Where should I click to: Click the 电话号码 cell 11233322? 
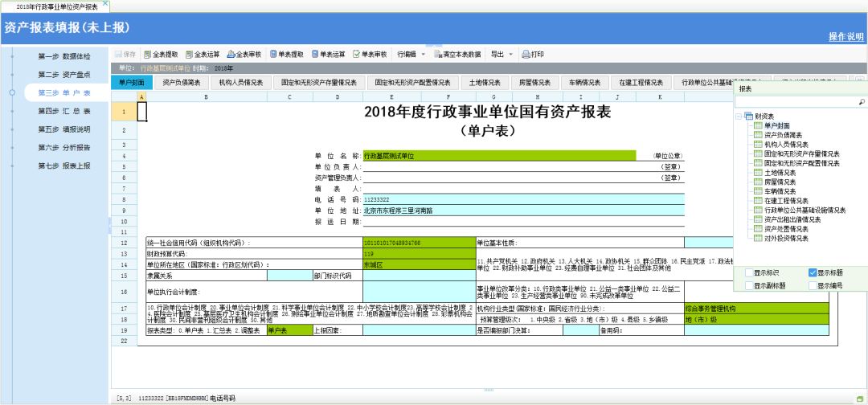point(524,199)
